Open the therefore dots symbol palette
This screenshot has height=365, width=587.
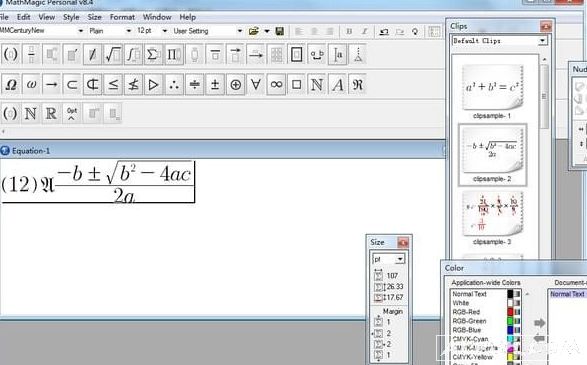pos(174,85)
